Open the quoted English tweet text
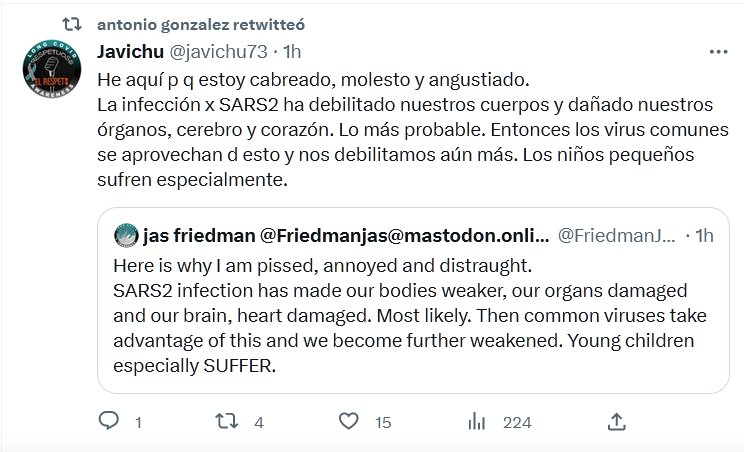Viewport: 744px width, 452px height. pos(400,312)
